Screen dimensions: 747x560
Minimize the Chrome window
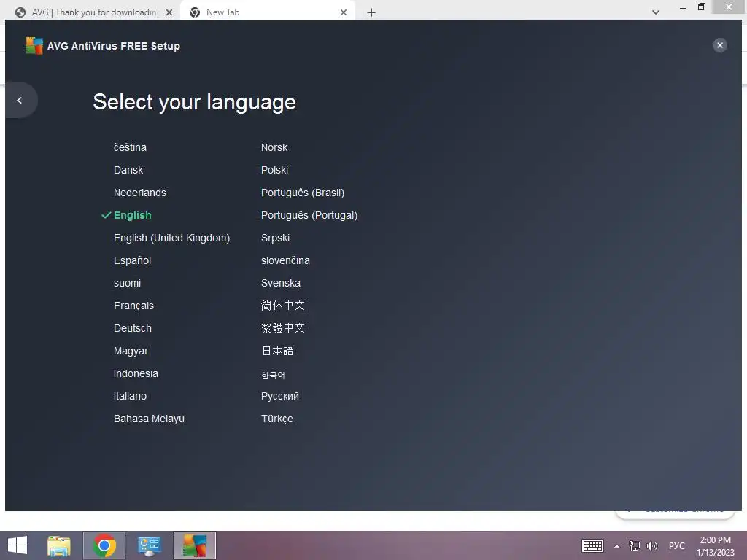tap(683, 8)
